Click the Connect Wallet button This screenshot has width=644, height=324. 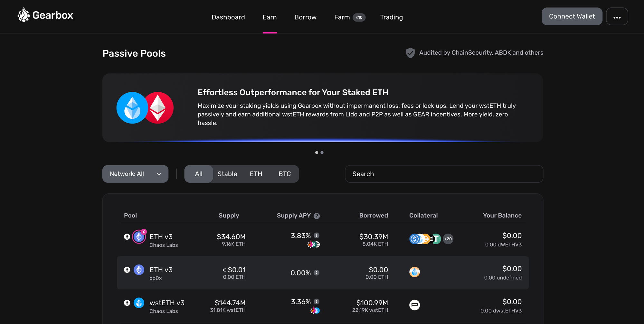[572, 16]
